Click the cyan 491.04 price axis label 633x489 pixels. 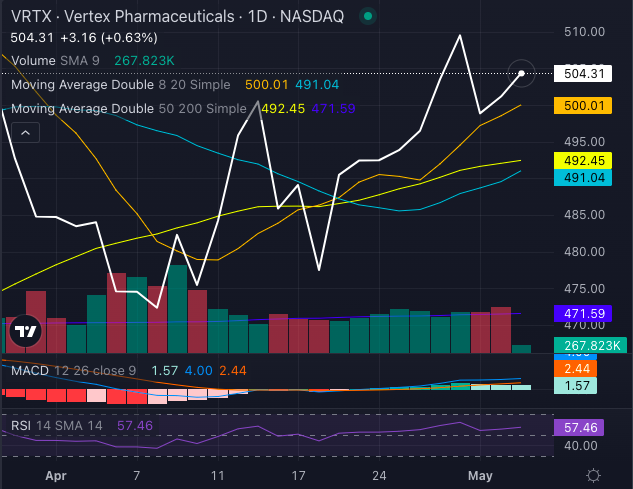583,178
